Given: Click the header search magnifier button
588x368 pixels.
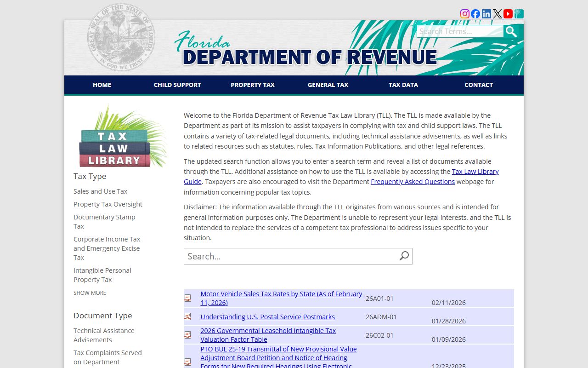Looking at the screenshot, I should (511, 31).
